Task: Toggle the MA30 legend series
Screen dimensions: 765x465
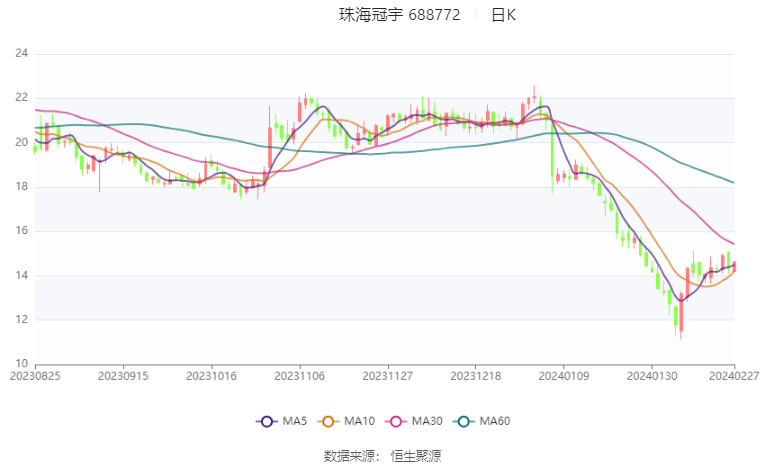Action: tap(414, 421)
